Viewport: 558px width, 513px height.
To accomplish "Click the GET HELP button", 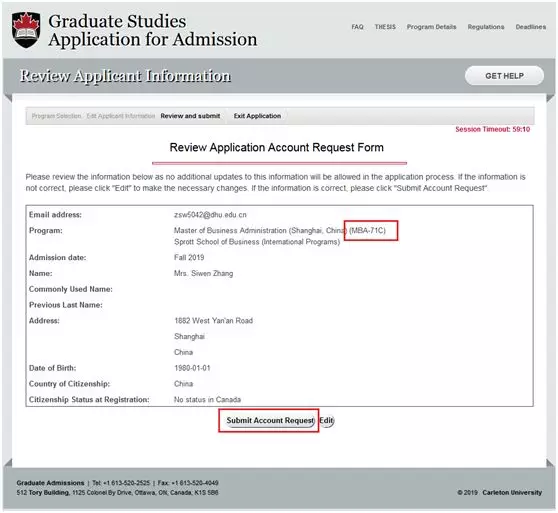I will (x=504, y=76).
